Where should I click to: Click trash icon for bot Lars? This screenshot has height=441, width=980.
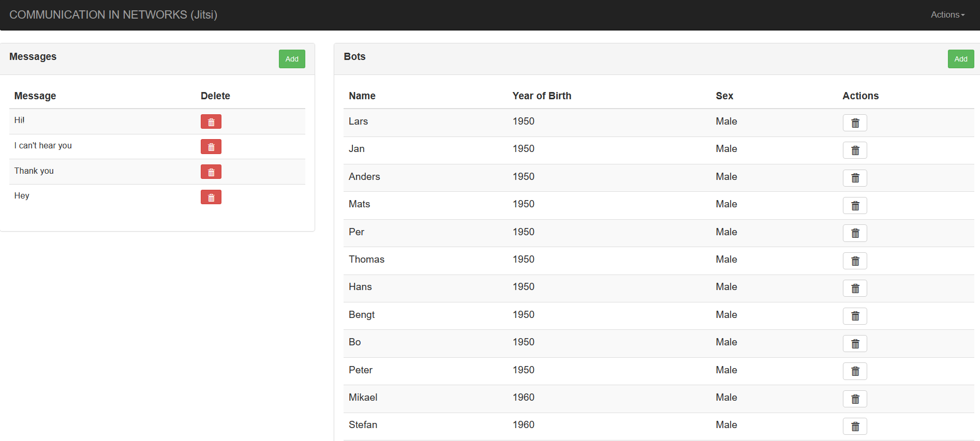tap(854, 123)
